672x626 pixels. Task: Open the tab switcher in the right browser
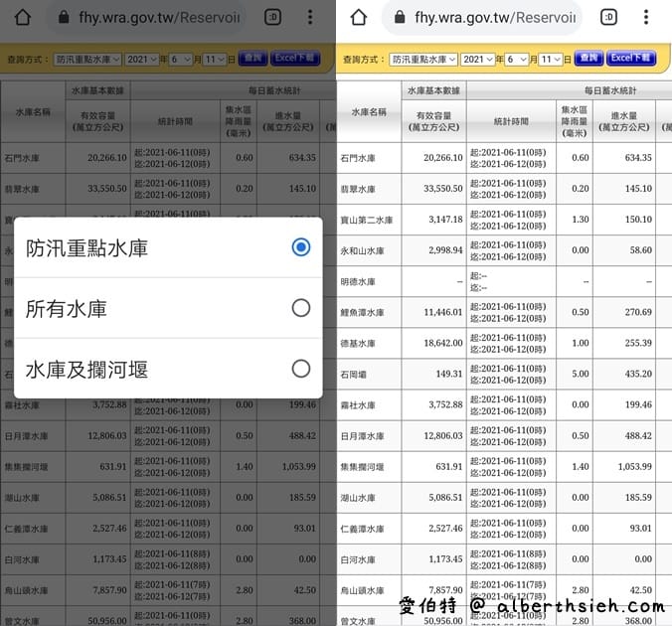tap(608, 17)
